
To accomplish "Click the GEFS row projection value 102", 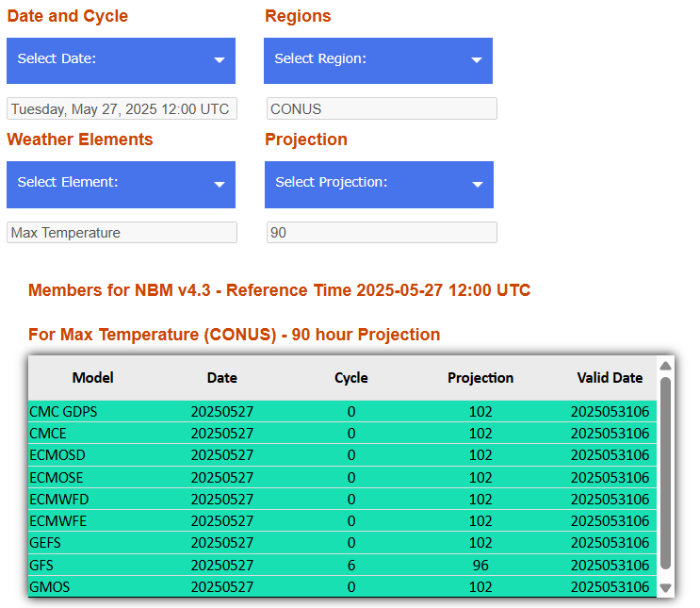I will [480, 543].
